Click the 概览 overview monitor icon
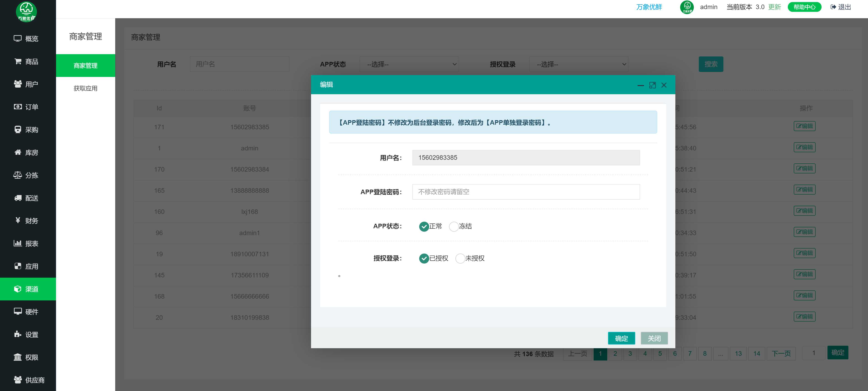This screenshot has width=868, height=391. click(x=18, y=38)
